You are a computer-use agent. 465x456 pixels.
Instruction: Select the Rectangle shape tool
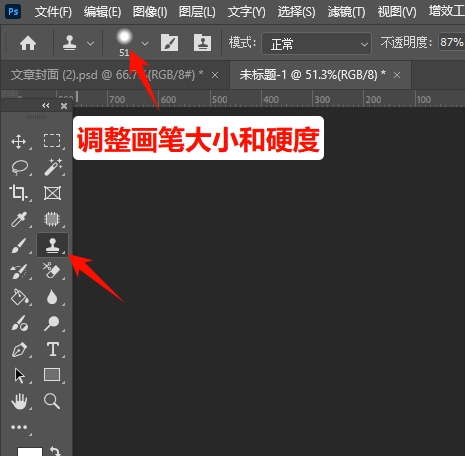tap(52, 375)
